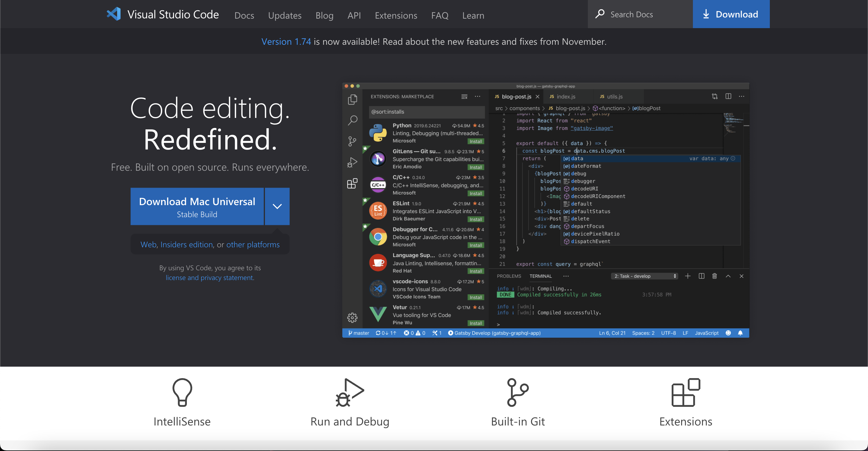Open Docs in the top navigation

point(244,15)
